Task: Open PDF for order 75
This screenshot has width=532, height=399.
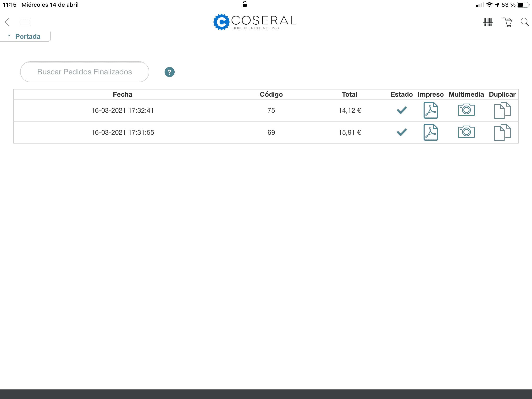Action: pyautogui.click(x=431, y=110)
